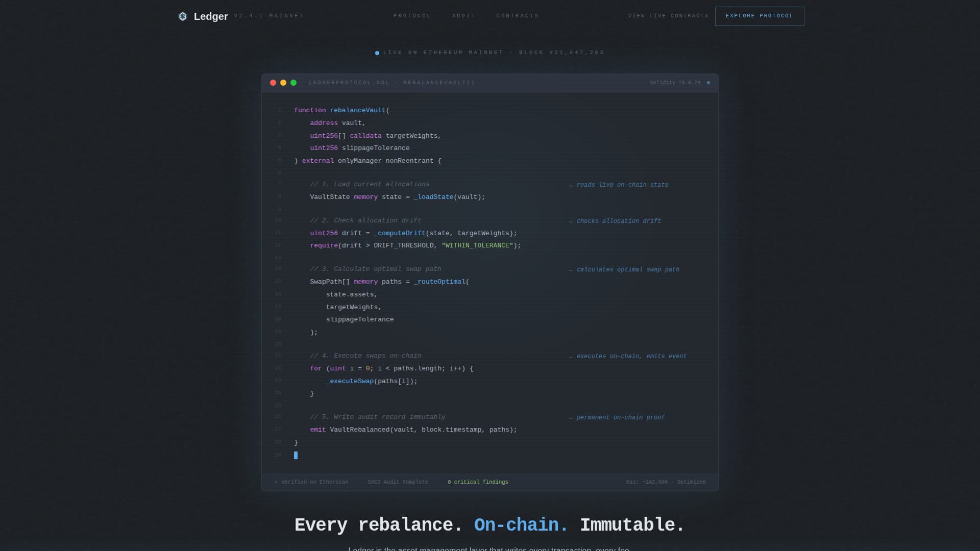
Task: Follow the View Live Contracts link
Action: tap(668, 16)
